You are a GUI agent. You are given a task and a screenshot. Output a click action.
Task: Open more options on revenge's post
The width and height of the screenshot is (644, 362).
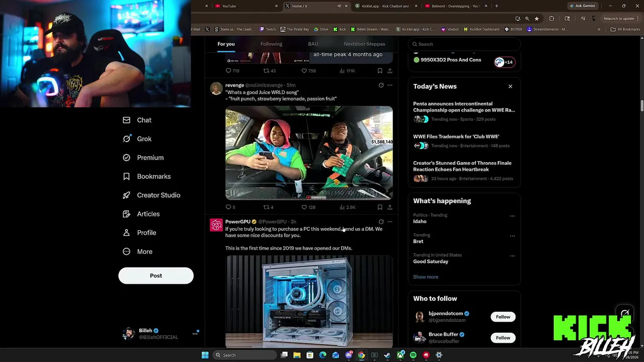389,85
